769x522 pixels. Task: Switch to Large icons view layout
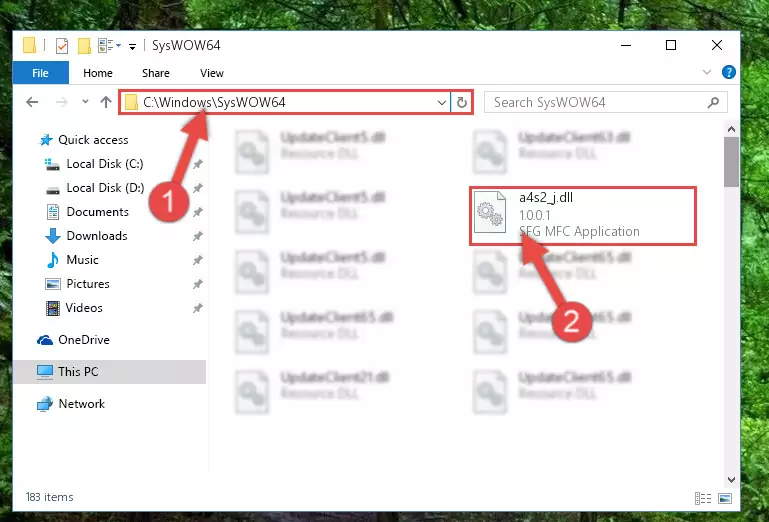tap(725, 498)
